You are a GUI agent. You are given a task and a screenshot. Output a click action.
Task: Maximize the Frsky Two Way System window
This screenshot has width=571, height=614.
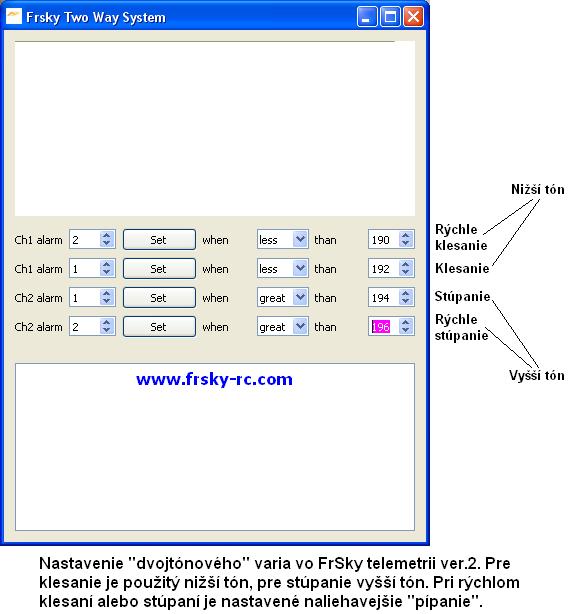coord(390,17)
